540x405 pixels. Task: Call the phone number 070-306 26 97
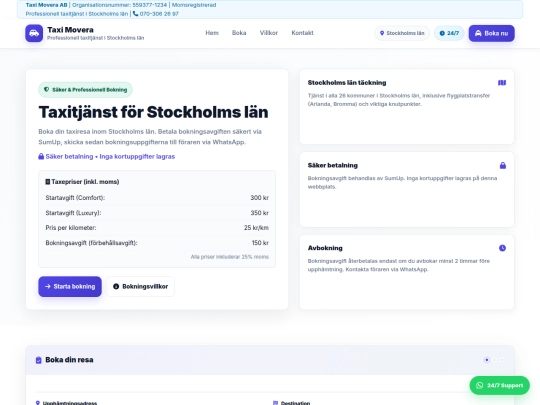coord(159,14)
